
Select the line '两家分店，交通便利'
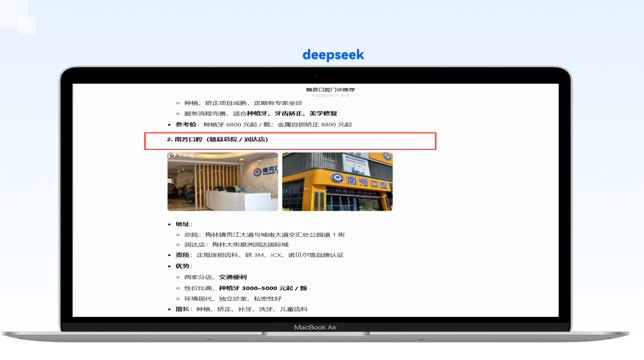216,277
